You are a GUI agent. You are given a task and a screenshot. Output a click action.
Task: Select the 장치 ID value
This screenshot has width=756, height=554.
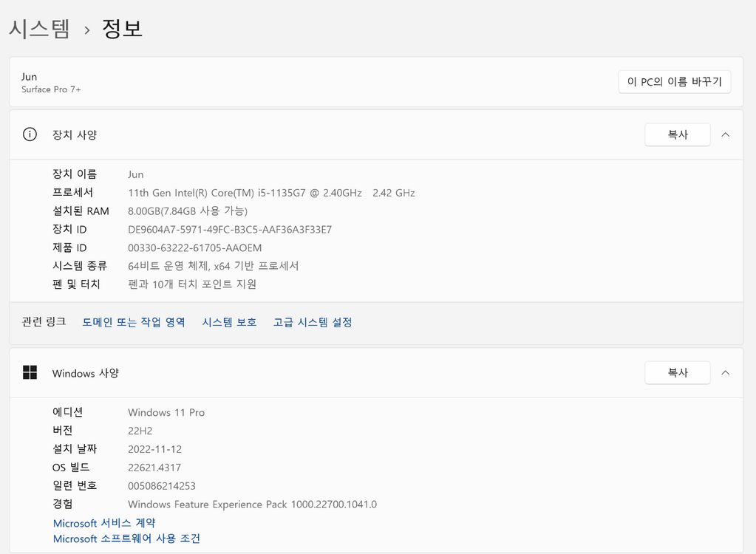click(229, 229)
